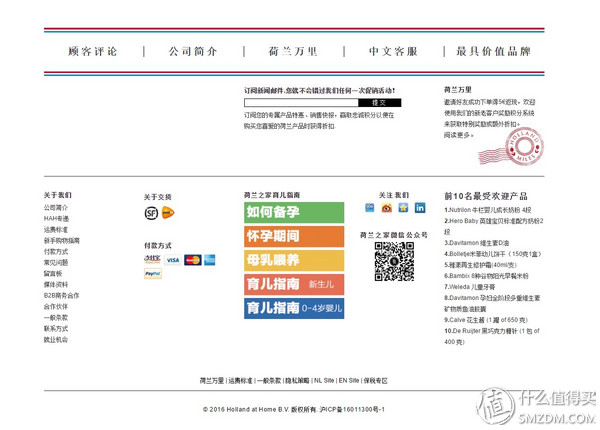Open 公司简介 in the top navigation bar
600x430 pixels.
(193, 51)
